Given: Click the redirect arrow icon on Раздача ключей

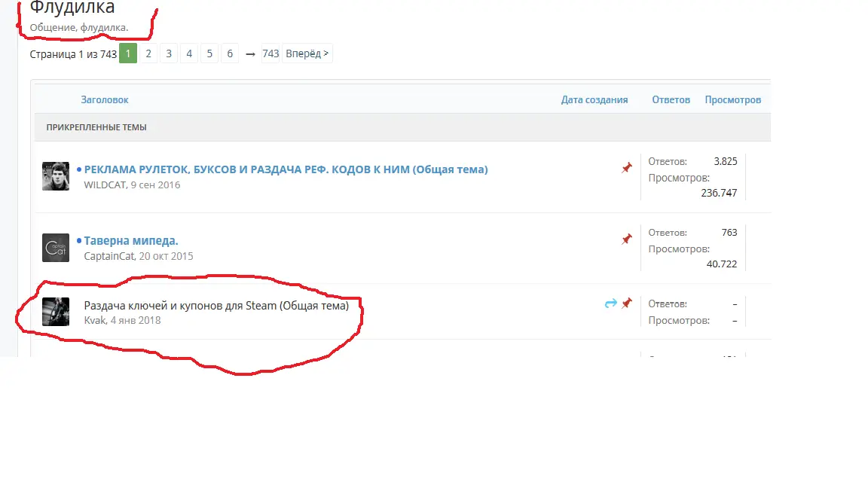Looking at the screenshot, I should pos(610,303).
